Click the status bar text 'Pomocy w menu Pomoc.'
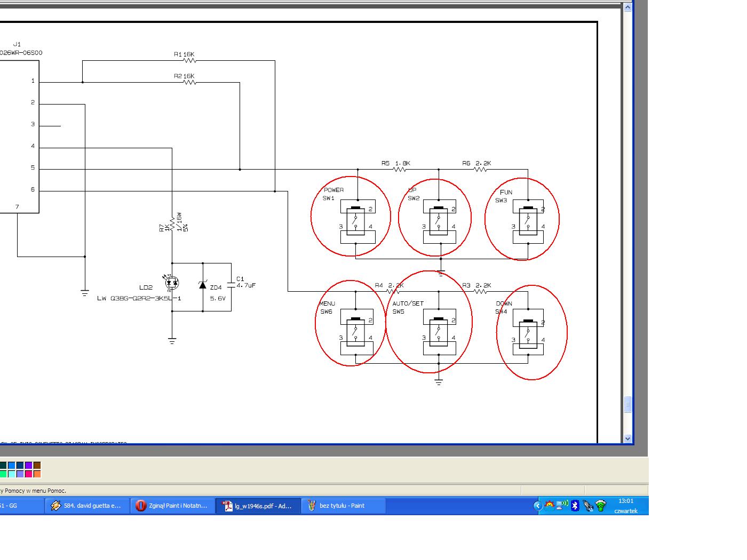 tap(36, 491)
